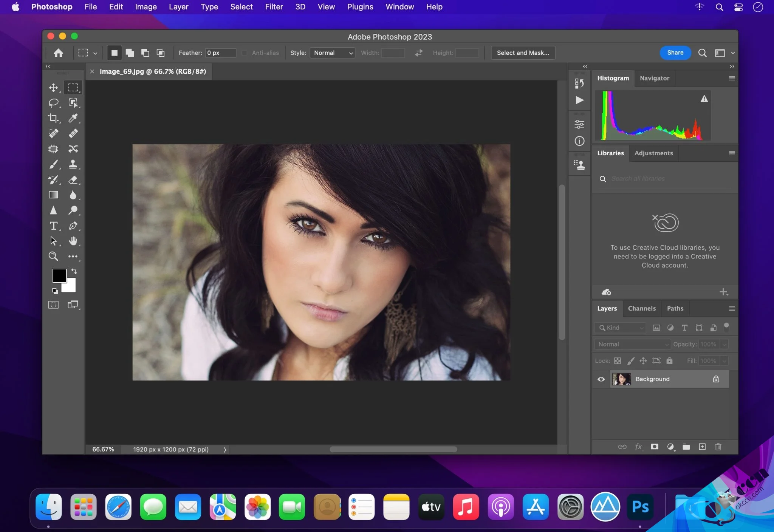Select the Gradient tool
Screen dimensions: 774x532
(x=53, y=195)
